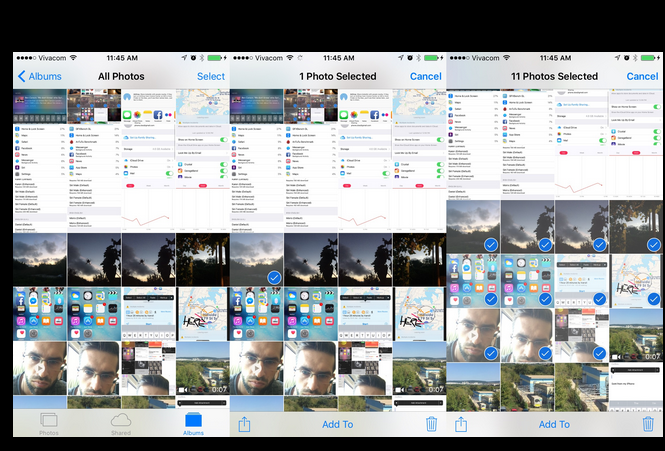This screenshot has width=665, height=451.
Task: Go back to Albums via the chevron
Action: (22, 76)
